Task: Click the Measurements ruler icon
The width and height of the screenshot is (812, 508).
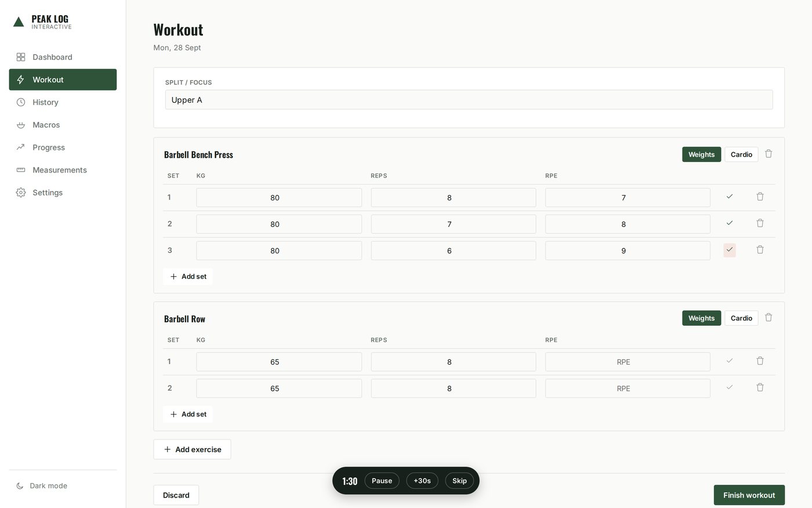Action: coord(21,170)
